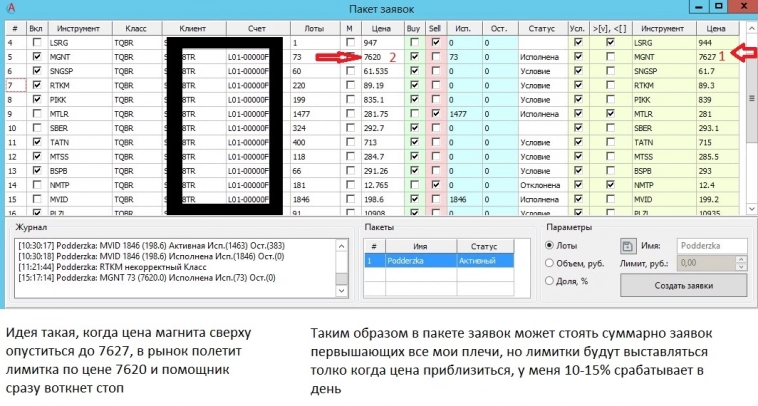Toggle the Buy checkbox for SNGSP row
The height and width of the screenshot is (406, 758).
pyautogui.click(x=415, y=71)
